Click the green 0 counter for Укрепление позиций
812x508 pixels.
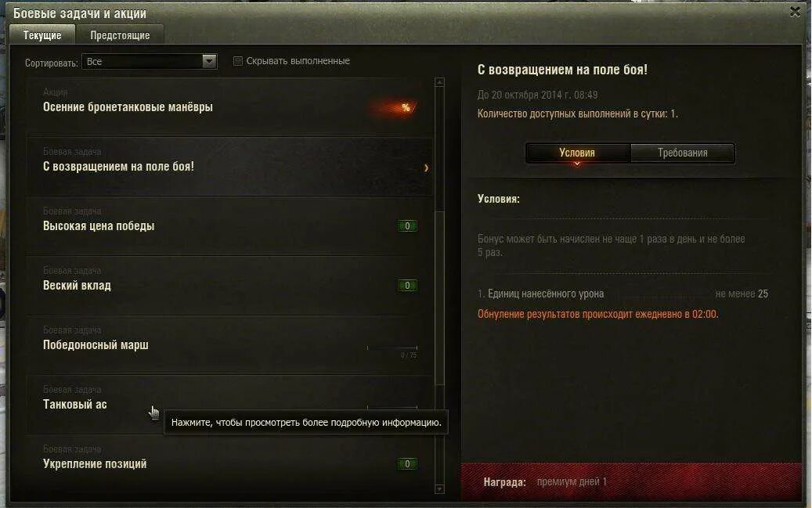click(407, 463)
